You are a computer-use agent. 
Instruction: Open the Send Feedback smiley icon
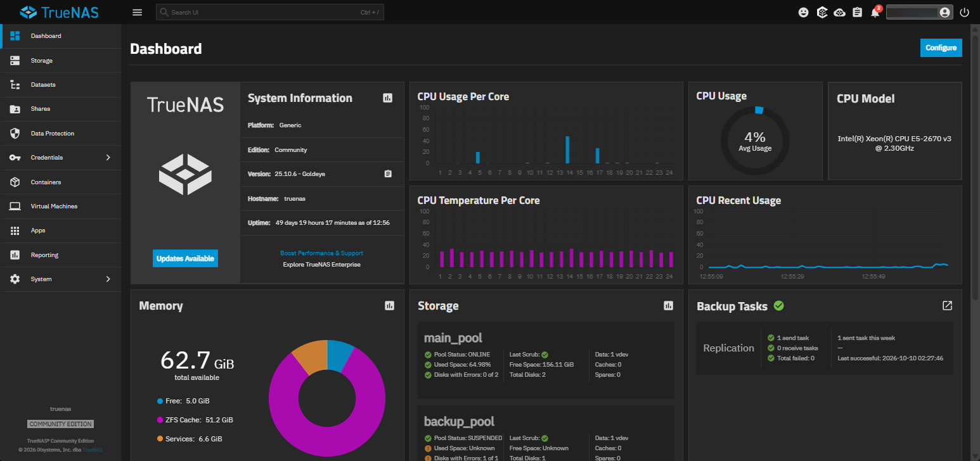pyautogui.click(x=804, y=12)
